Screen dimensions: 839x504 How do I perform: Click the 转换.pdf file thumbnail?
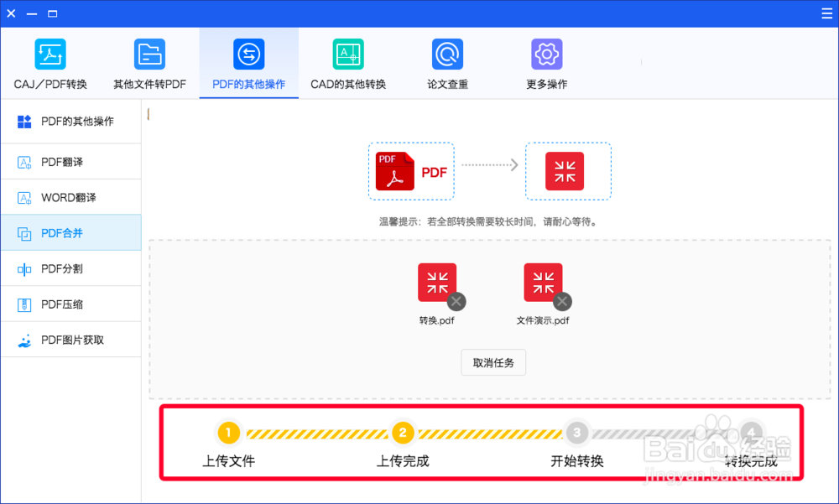coord(437,283)
